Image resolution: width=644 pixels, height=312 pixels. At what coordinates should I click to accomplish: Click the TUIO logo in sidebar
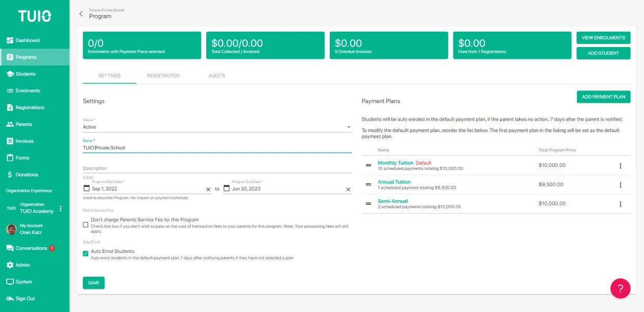(x=34, y=17)
